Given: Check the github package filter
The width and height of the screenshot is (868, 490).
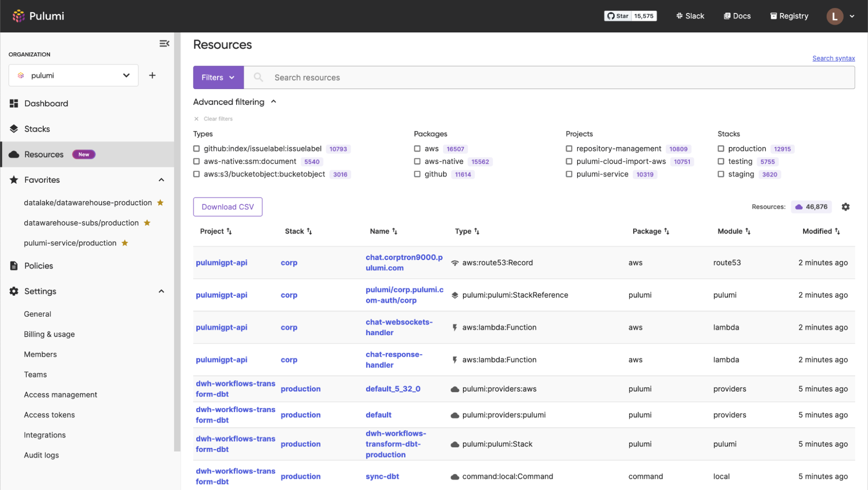Looking at the screenshot, I should 418,174.
